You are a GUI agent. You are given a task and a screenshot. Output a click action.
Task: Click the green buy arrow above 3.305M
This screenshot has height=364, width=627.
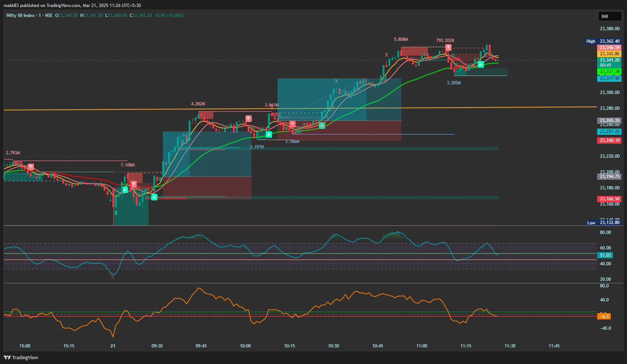[x=481, y=64]
